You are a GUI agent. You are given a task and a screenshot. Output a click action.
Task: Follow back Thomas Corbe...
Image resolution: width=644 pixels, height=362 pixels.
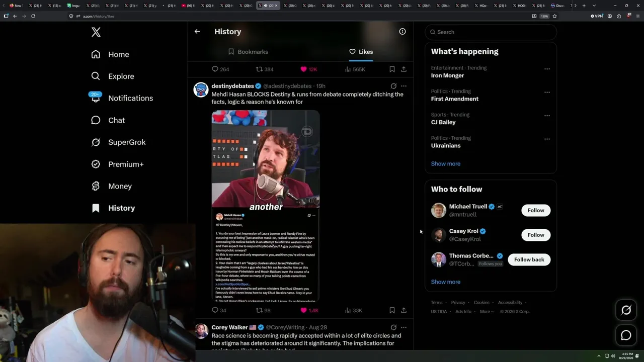tap(529, 259)
